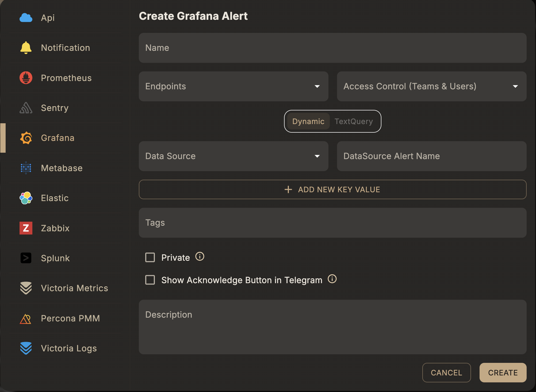The height and width of the screenshot is (392, 536).
Task: Open the Zabbix label in sidebar
Action: 55,228
